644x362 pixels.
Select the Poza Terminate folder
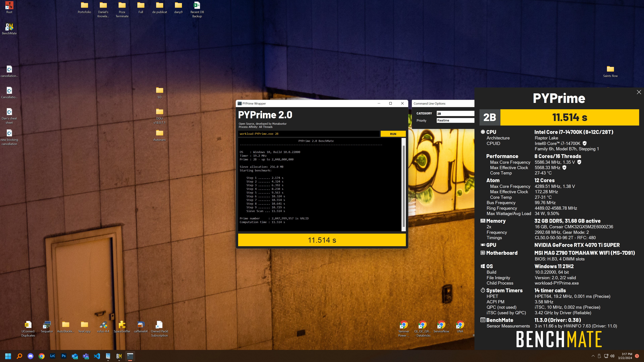coord(122,10)
